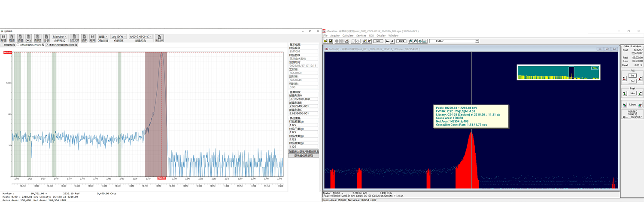Click the Center view icon in Maestro toolbar

(x=420, y=41)
